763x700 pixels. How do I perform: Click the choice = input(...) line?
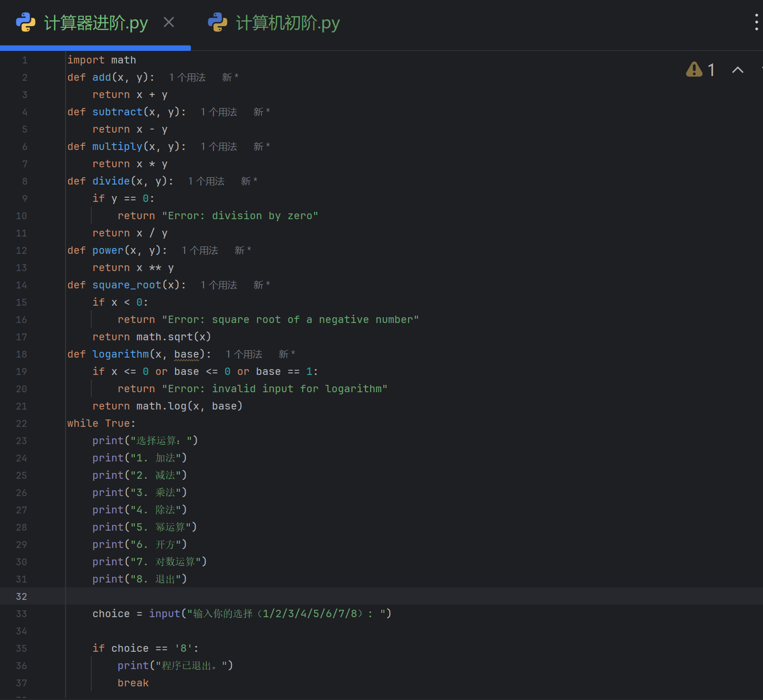point(242,614)
